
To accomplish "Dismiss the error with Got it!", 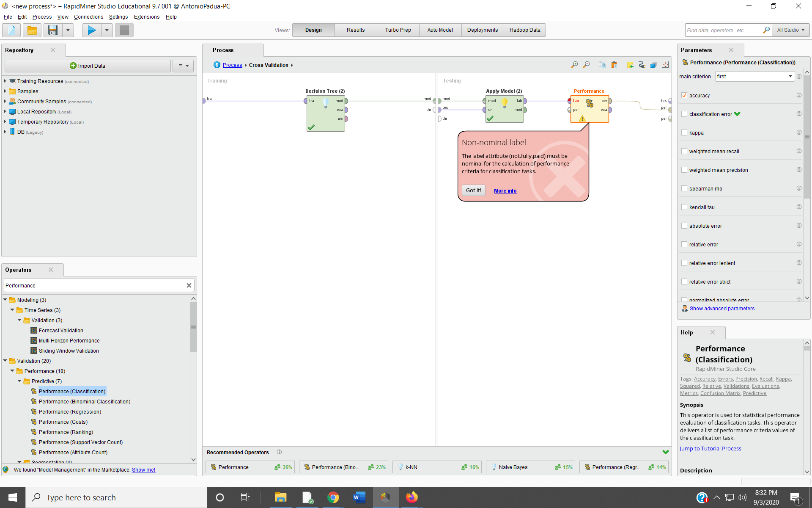I will click(474, 190).
